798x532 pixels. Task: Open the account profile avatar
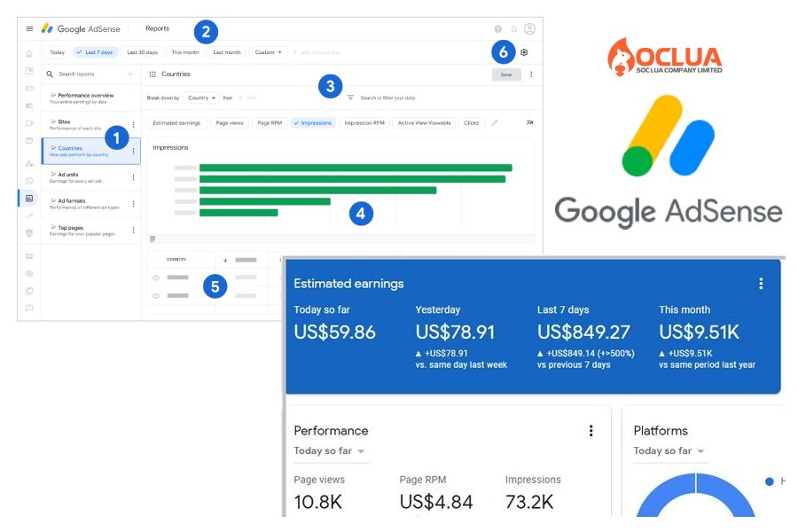(530, 29)
